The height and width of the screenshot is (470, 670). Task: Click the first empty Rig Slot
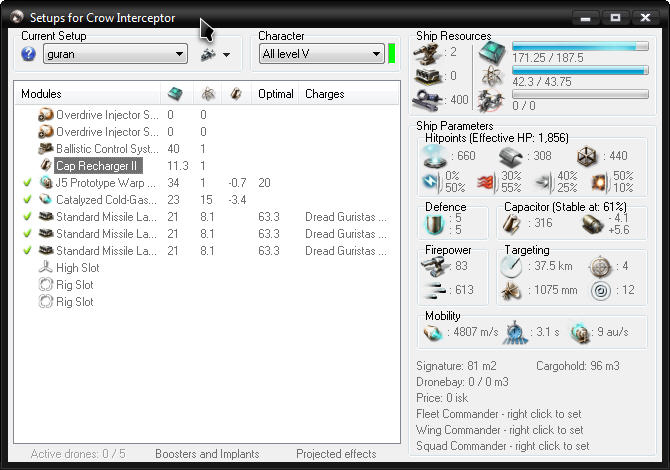[x=74, y=285]
